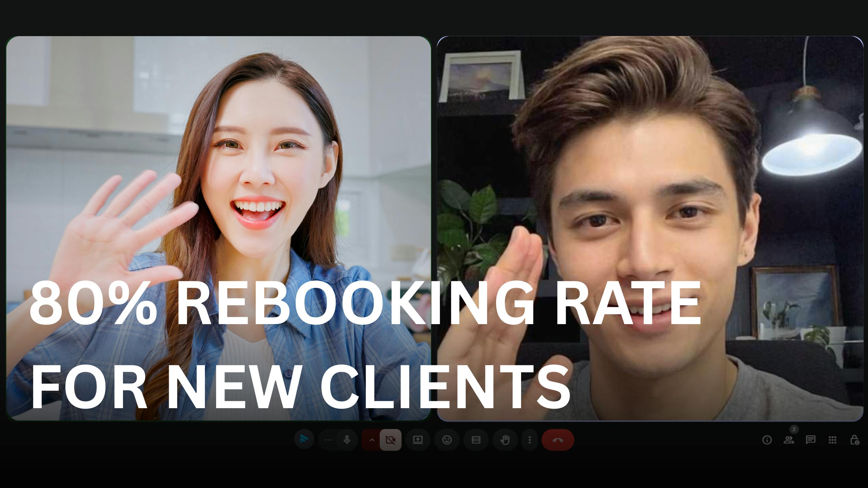The width and height of the screenshot is (868, 488).
Task: Start presenting your screen
Action: click(418, 440)
